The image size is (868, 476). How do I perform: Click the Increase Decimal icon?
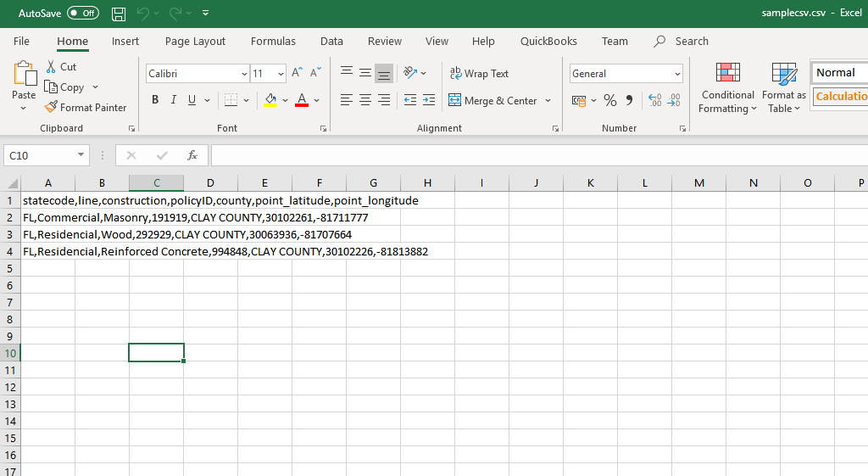[654, 100]
